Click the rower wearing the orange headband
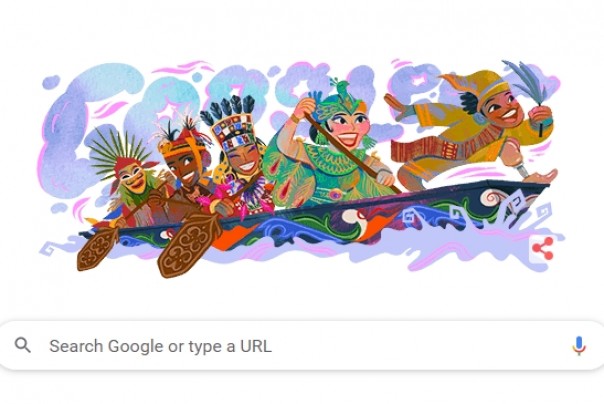The image size is (604, 404). [x=184, y=169]
